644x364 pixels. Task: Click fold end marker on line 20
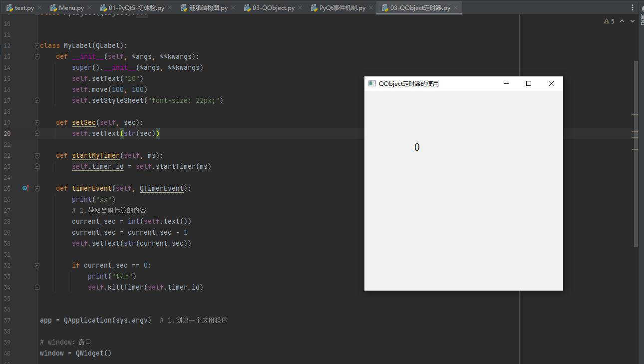pos(37,134)
